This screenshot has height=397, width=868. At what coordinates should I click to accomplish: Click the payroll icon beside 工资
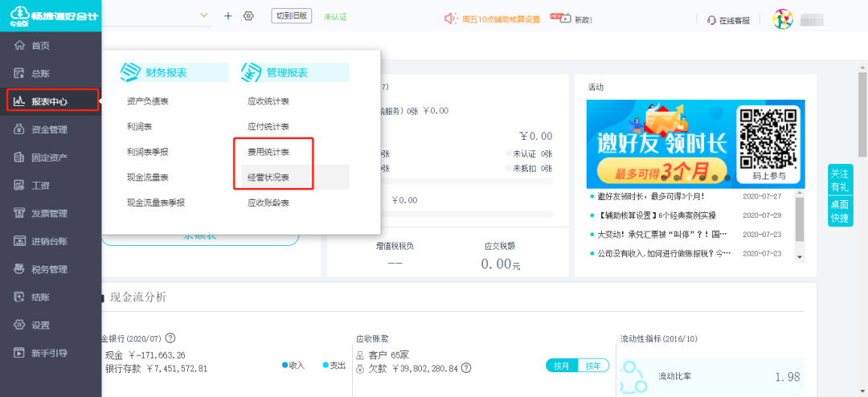click(x=20, y=186)
